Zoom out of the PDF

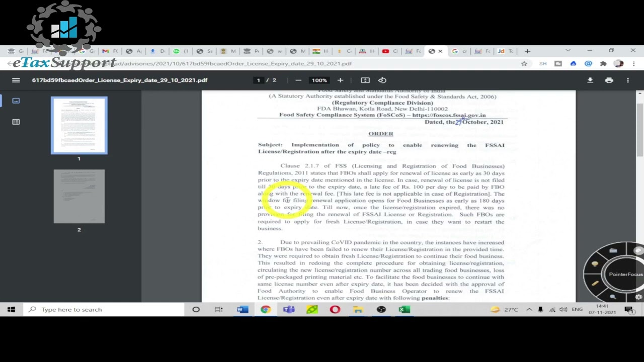coord(298,80)
